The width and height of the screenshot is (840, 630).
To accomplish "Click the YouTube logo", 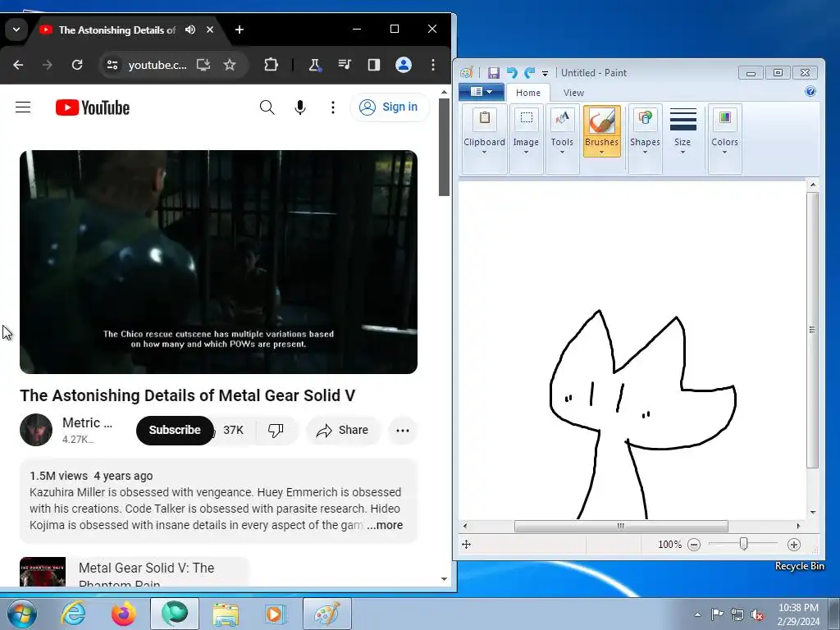I will click(93, 107).
